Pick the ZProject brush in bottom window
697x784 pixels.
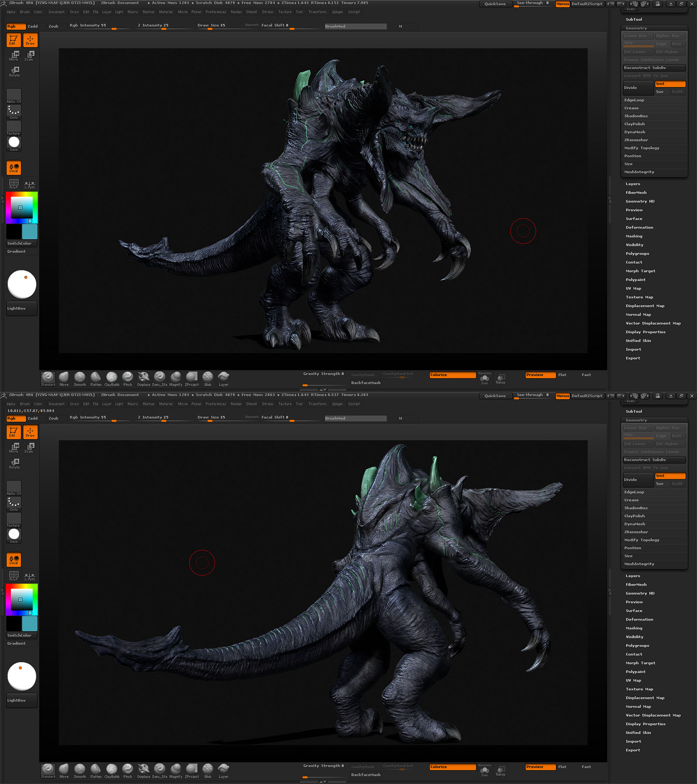coord(192,771)
